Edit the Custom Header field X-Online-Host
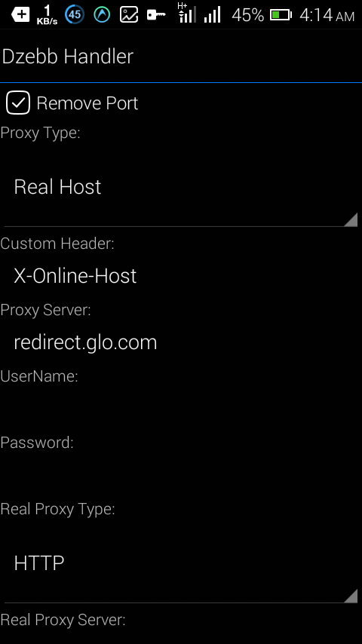 point(181,275)
